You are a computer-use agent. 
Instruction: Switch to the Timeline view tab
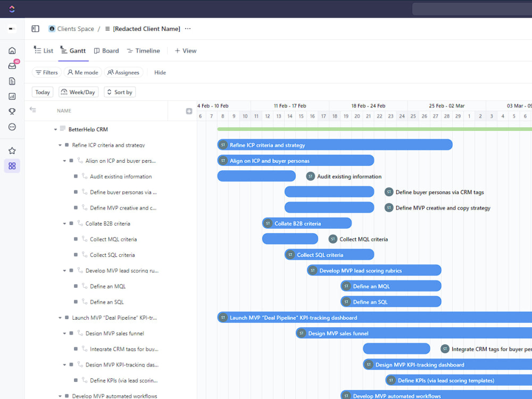click(x=143, y=51)
